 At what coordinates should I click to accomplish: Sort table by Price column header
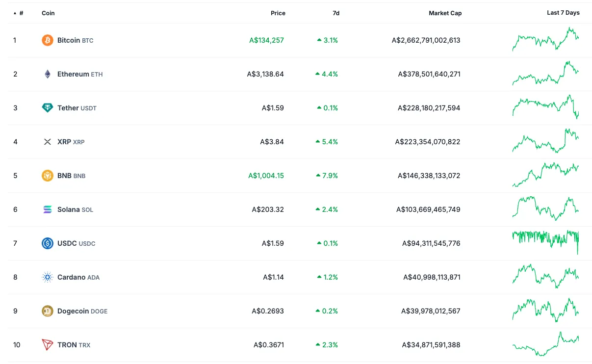click(x=278, y=13)
